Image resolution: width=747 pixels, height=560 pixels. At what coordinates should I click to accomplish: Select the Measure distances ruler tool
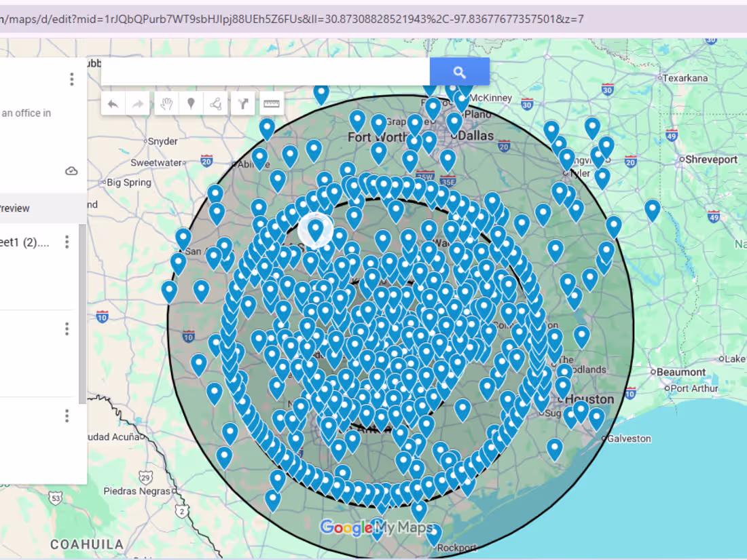pos(272,104)
